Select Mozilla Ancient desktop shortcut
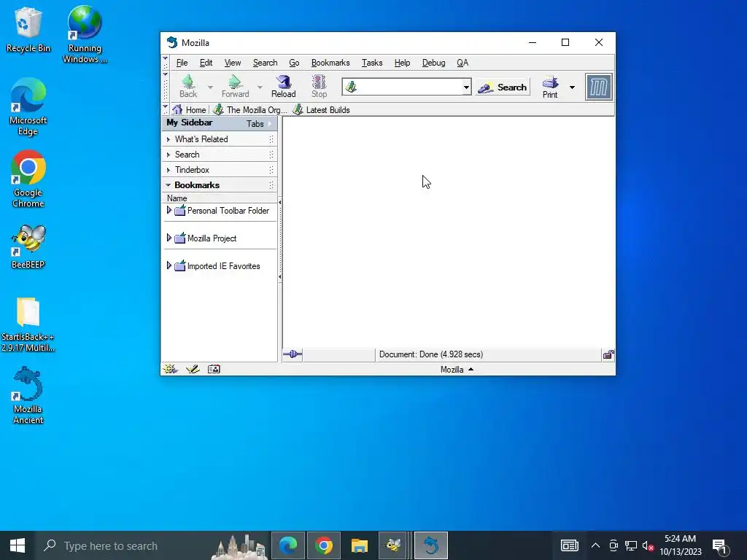The height and width of the screenshot is (560, 747). [x=28, y=395]
